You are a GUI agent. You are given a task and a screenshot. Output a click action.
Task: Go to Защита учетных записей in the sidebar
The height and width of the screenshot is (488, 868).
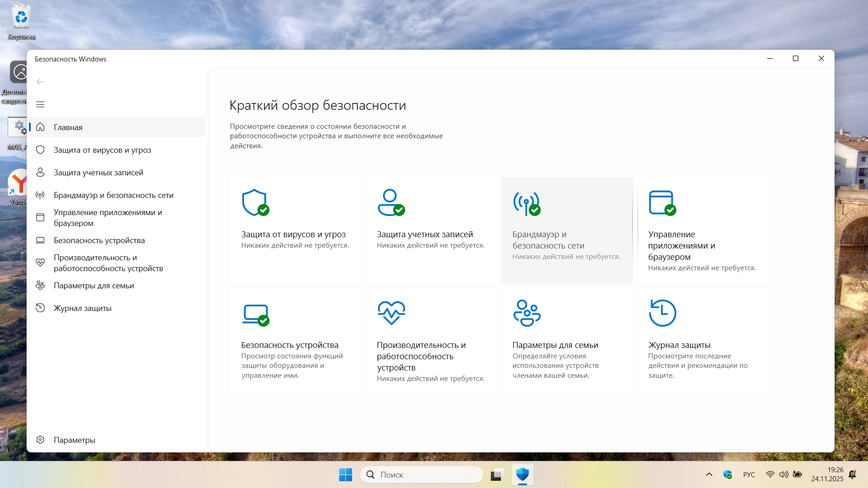98,173
